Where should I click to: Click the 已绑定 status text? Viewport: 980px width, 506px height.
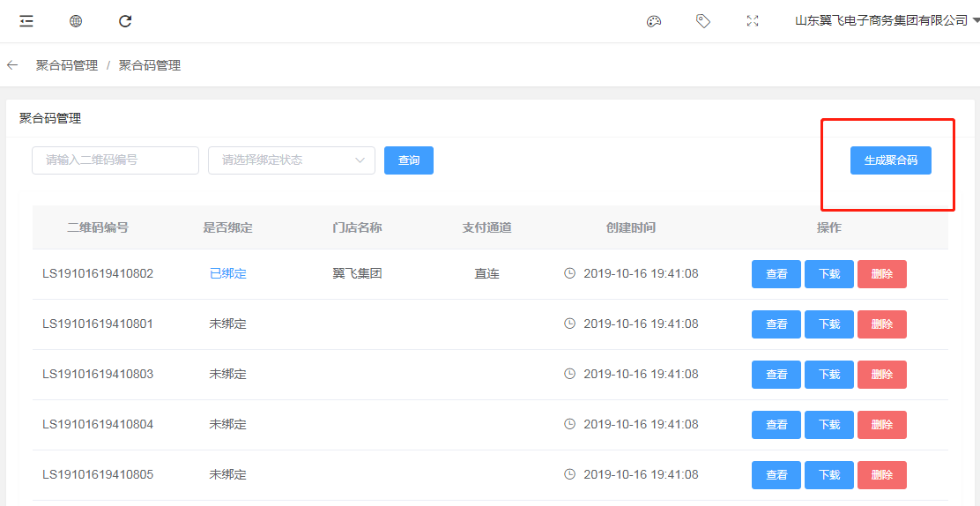click(228, 274)
